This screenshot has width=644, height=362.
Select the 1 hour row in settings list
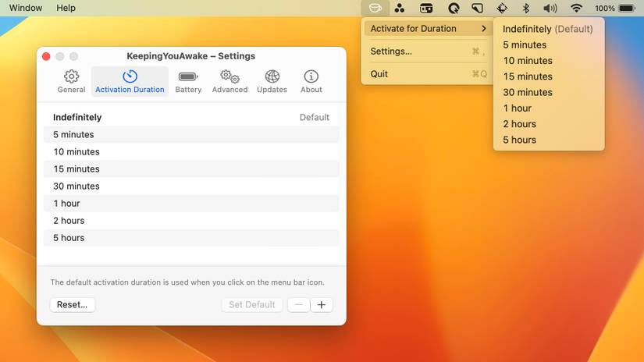191,204
